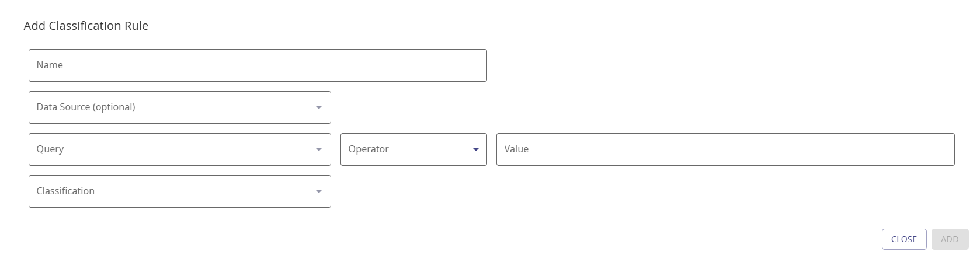Image resolution: width=980 pixels, height=262 pixels.
Task: Click the 'Value' placeholder label
Action: click(x=516, y=149)
